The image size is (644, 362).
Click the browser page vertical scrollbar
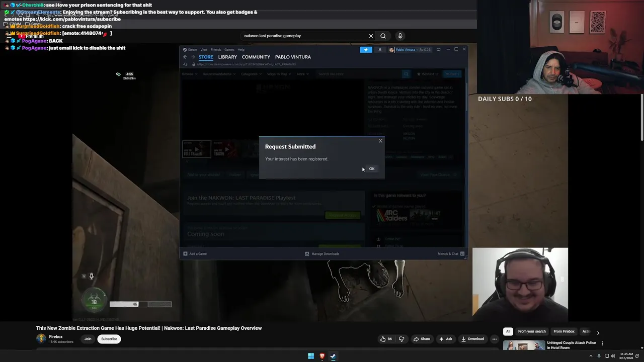point(641,117)
